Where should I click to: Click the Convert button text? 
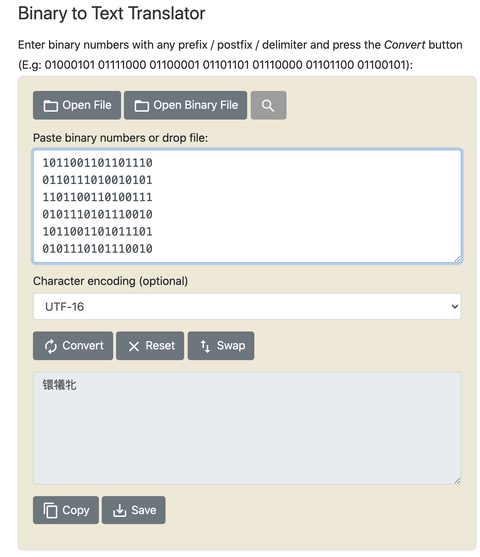click(83, 345)
